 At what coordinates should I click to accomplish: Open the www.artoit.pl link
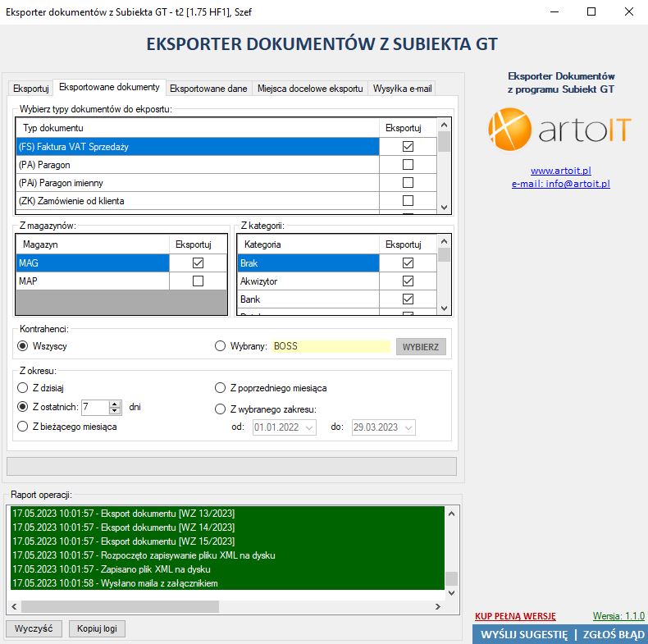tap(560, 171)
